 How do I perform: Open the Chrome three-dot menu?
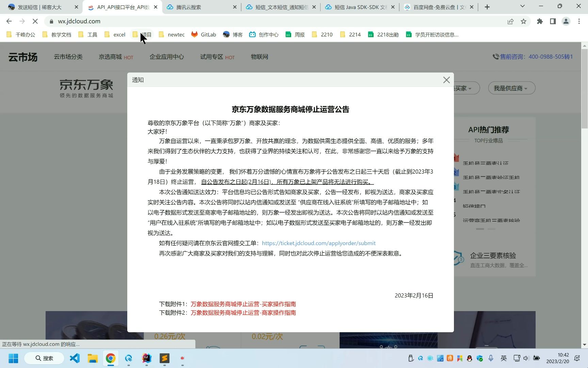[579, 21]
